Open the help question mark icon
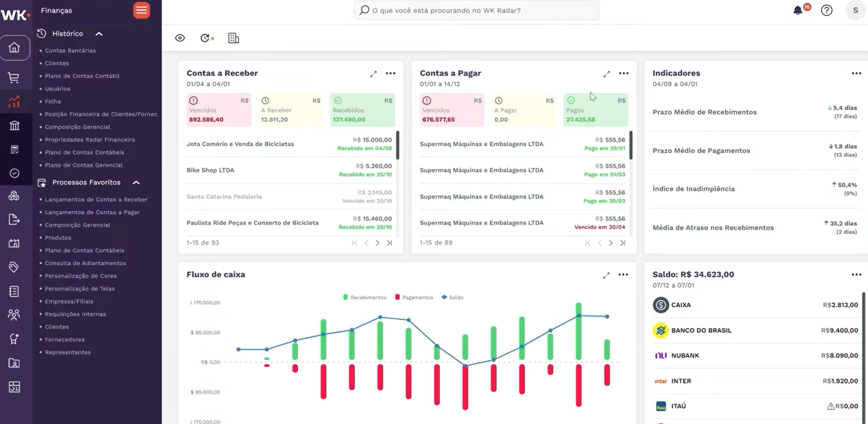Viewport: 868px width, 424px height. click(826, 11)
